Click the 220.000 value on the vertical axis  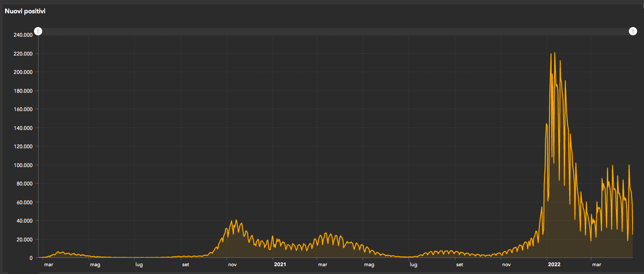tap(23, 54)
